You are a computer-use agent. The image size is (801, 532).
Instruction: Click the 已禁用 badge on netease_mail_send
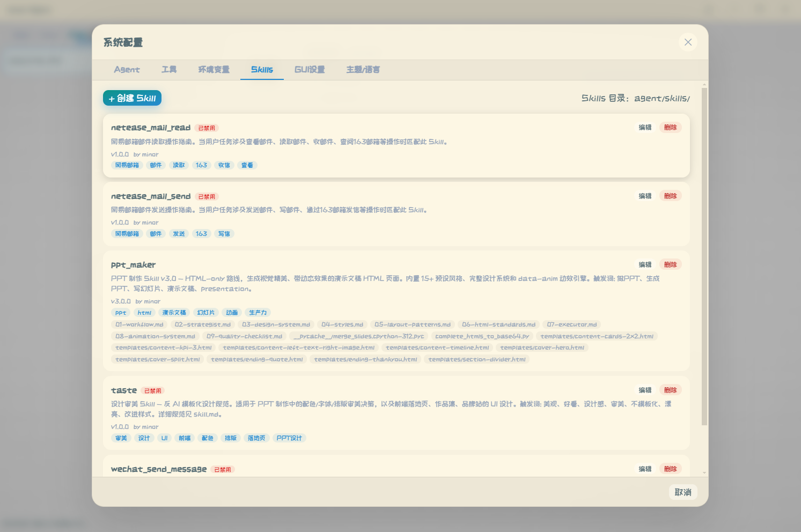coord(207,197)
